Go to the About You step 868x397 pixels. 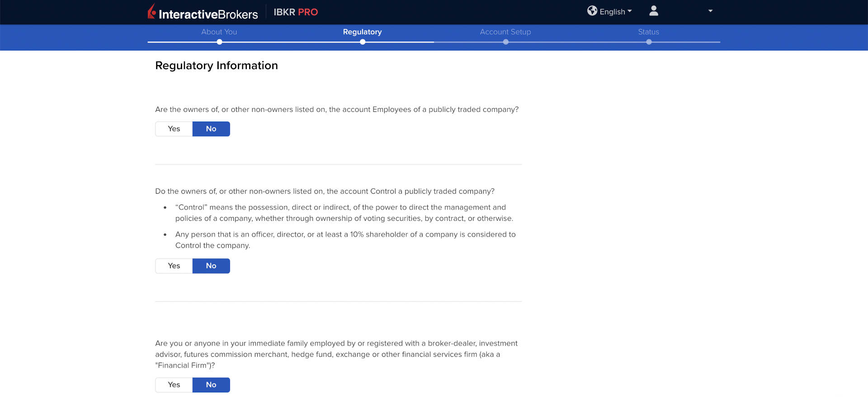(219, 32)
